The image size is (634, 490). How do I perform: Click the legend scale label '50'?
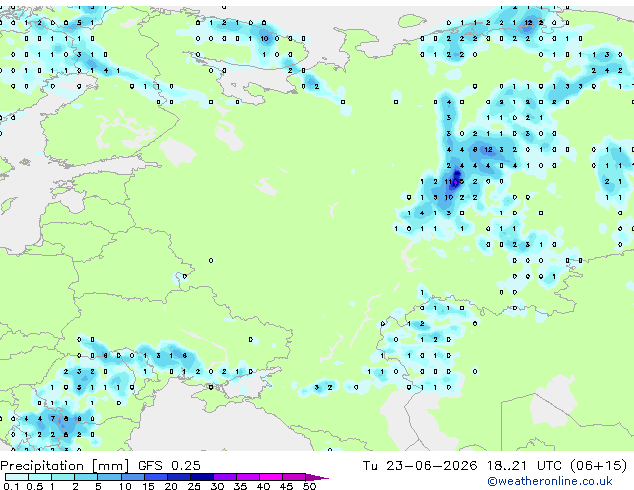pos(309,486)
